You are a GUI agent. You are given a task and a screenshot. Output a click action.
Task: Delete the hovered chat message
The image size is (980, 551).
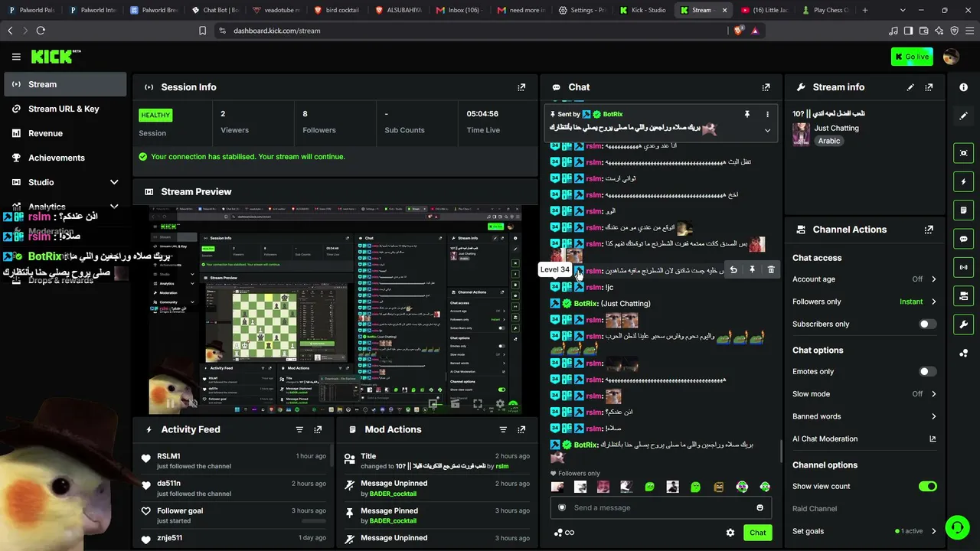pos(771,269)
